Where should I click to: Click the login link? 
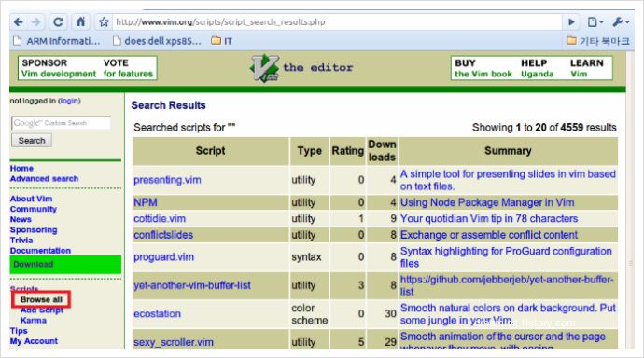69,101
